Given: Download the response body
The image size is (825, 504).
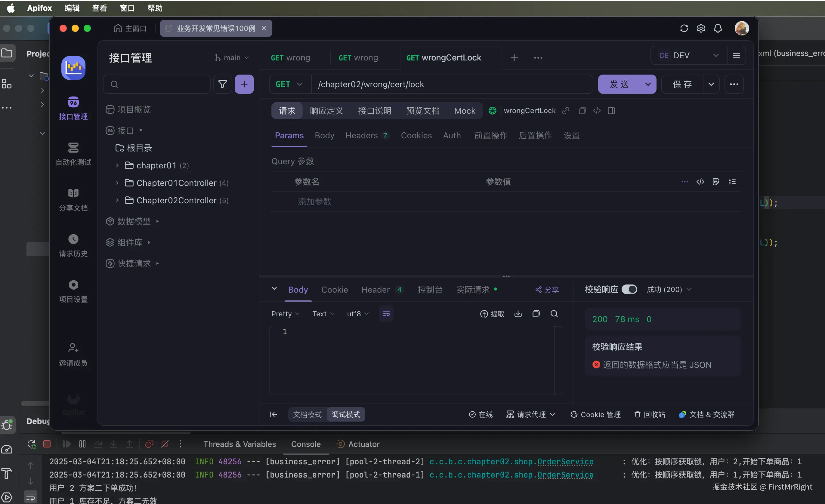Looking at the screenshot, I should click(x=518, y=314).
